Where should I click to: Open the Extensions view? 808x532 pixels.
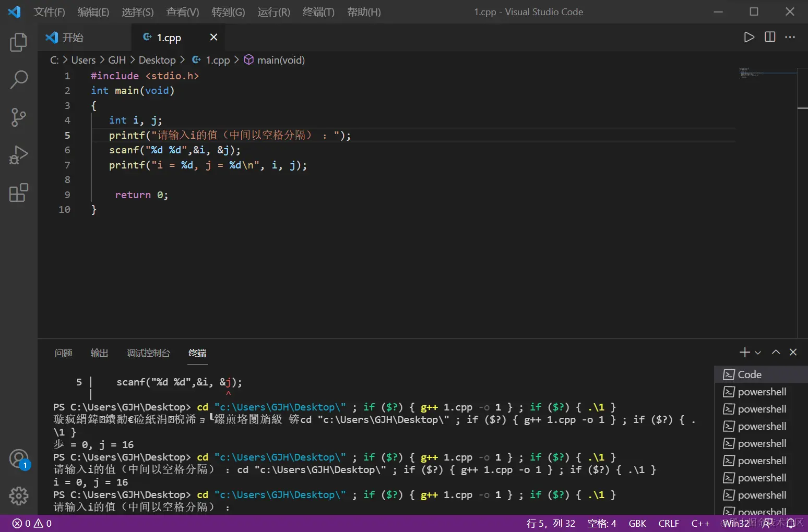click(x=19, y=192)
